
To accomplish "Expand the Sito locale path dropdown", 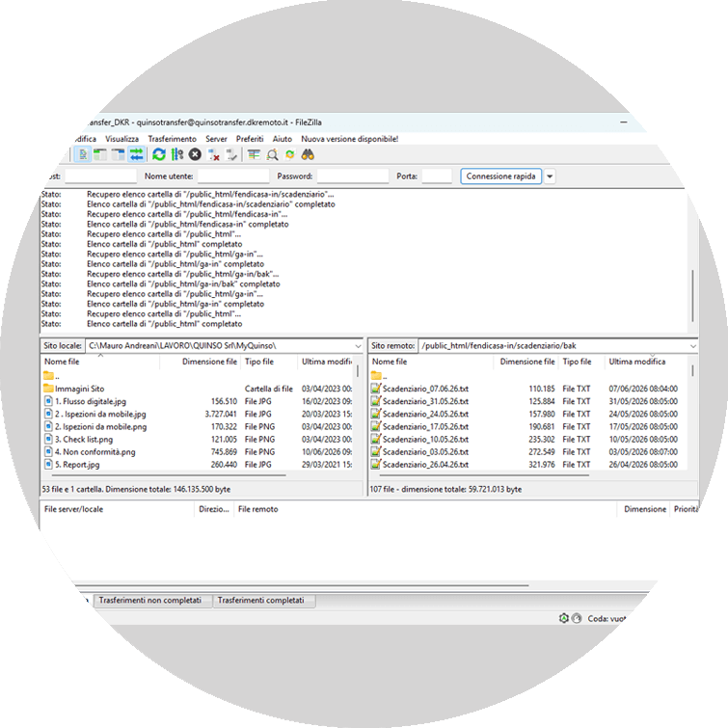I will point(358,346).
